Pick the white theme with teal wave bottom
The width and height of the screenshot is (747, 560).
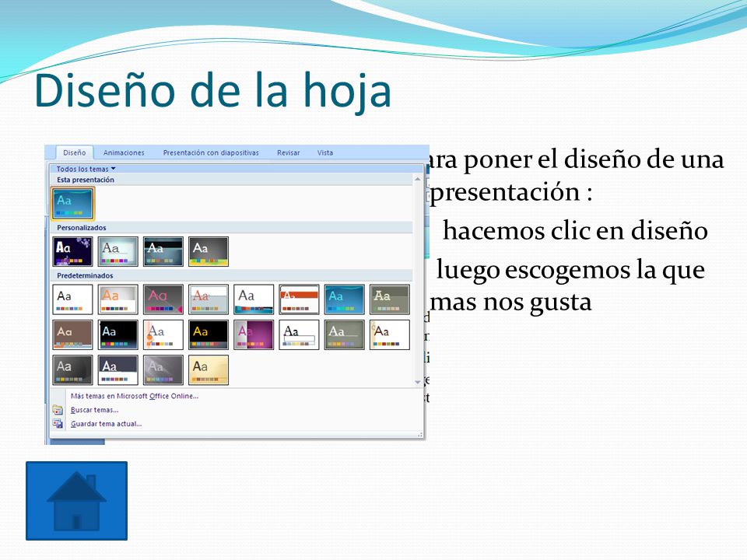coord(254,299)
